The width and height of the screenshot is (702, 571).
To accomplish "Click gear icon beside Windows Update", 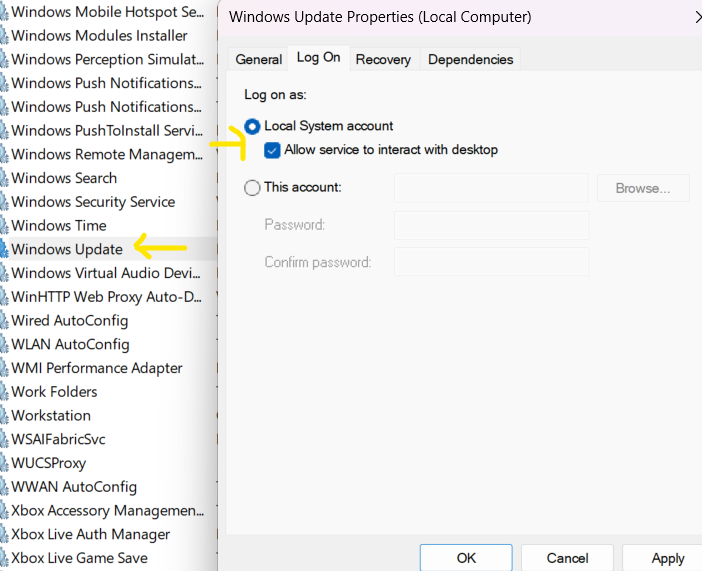I will [x=4, y=249].
